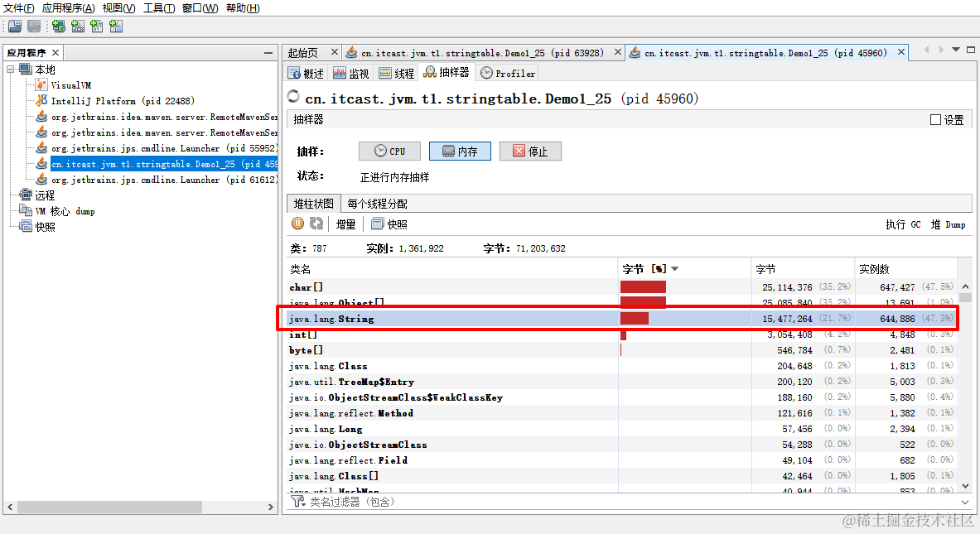The width and height of the screenshot is (980, 534).
Task: Switch to the 监视 tab
Action: pyautogui.click(x=350, y=73)
